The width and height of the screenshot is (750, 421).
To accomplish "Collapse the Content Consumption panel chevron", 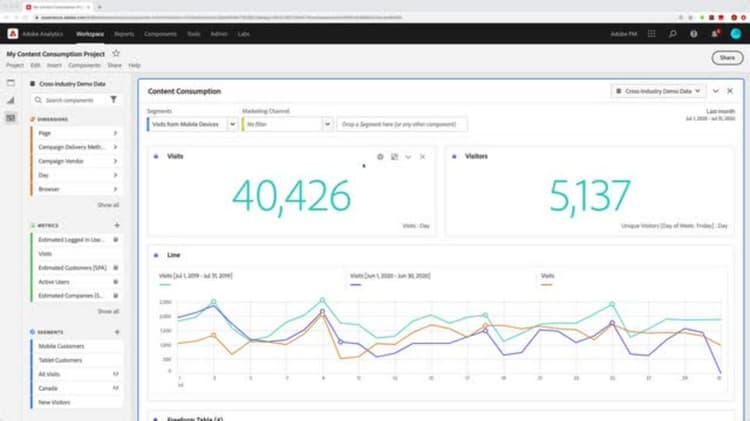I will (x=716, y=91).
